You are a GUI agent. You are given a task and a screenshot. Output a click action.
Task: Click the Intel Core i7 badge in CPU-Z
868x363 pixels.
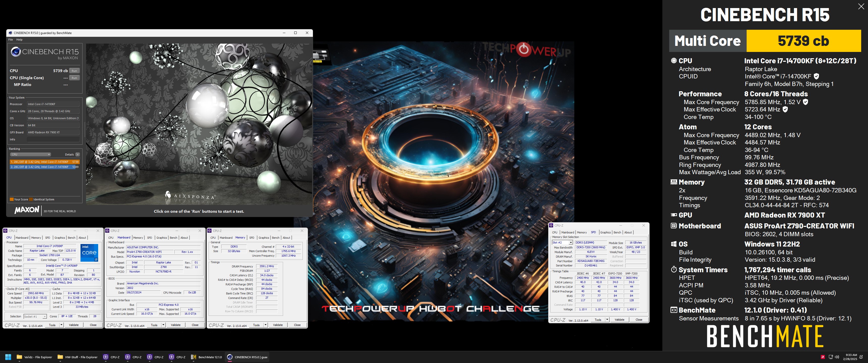pos(89,253)
